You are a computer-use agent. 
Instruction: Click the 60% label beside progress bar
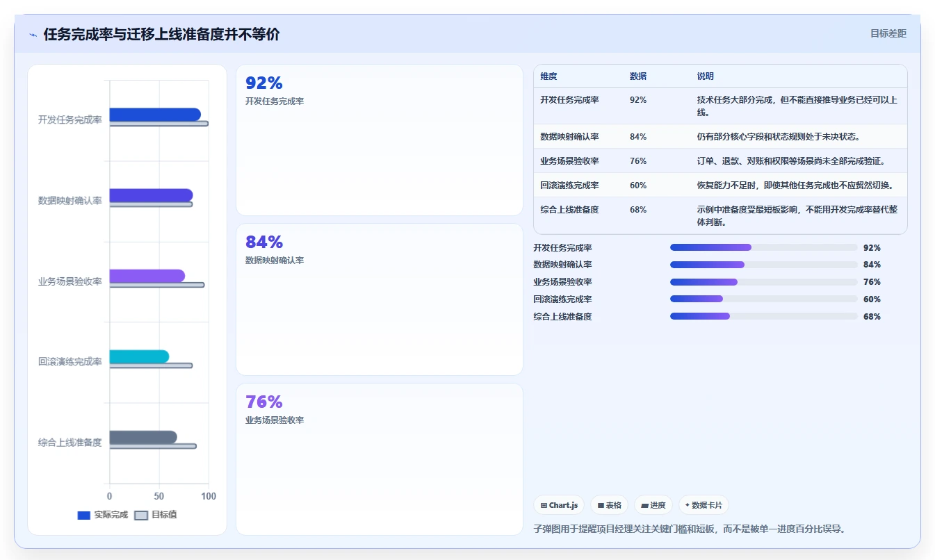click(872, 299)
